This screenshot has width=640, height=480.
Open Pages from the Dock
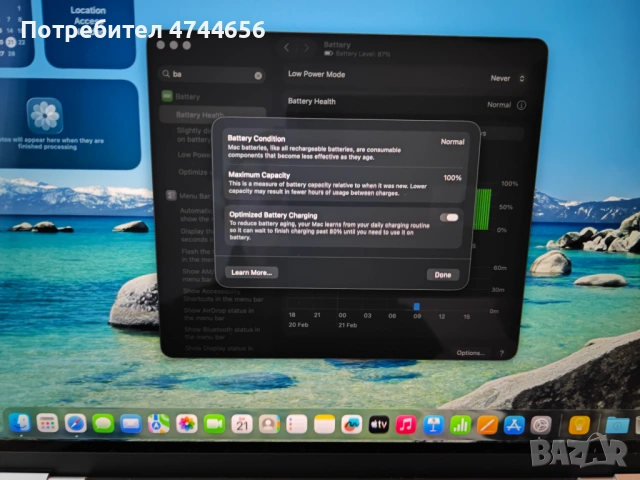click(487, 425)
